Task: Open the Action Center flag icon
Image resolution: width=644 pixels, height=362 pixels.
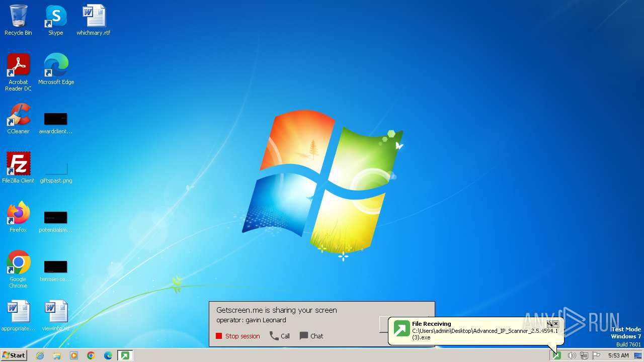Action: (x=596, y=355)
